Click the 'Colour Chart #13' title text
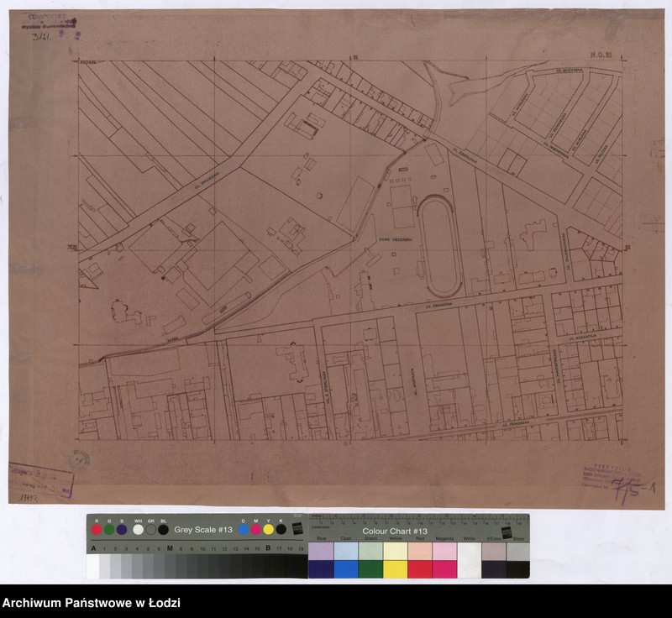Image resolution: width=672 pixels, height=618 pixels. coord(395,532)
